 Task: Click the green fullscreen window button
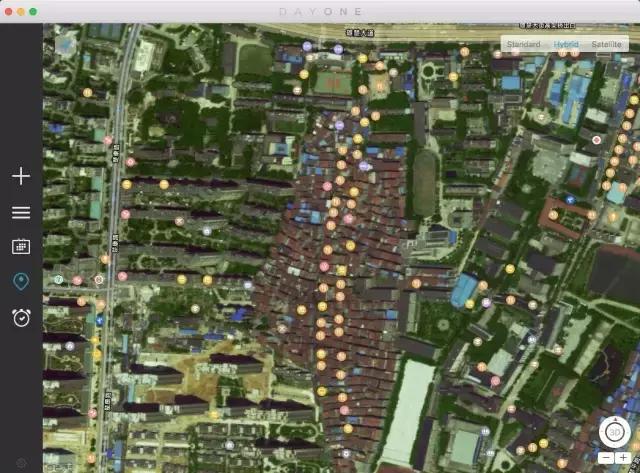pos(33,12)
